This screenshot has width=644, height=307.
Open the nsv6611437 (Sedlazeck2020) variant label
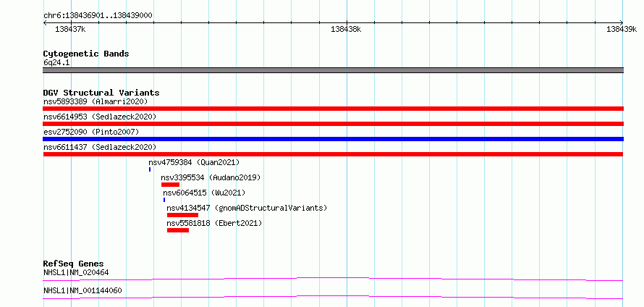(x=100, y=147)
